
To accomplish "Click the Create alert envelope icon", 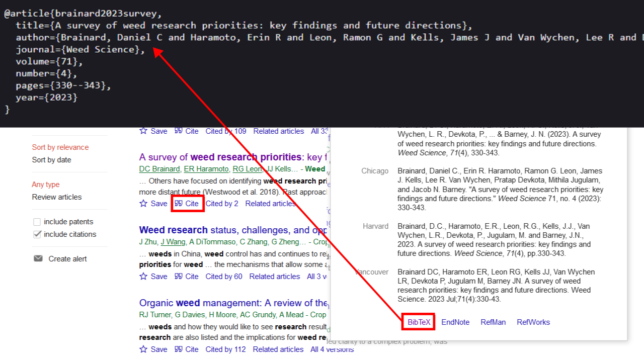I will click(38, 259).
